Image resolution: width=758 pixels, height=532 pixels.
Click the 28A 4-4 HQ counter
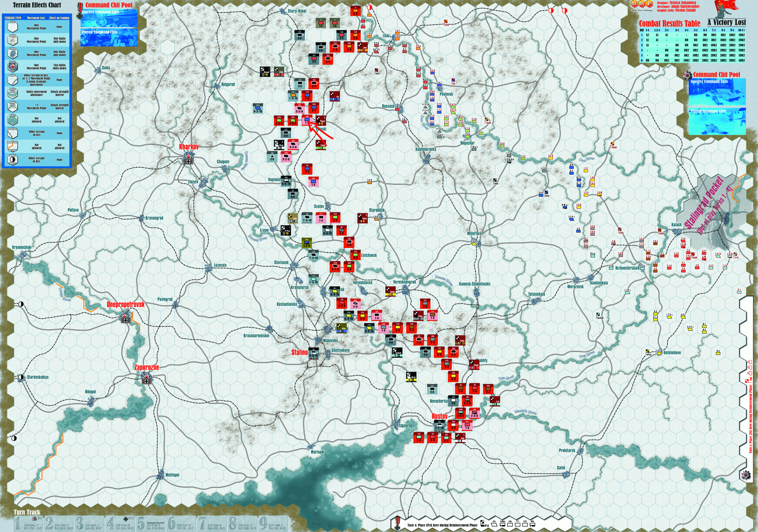(460, 438)
